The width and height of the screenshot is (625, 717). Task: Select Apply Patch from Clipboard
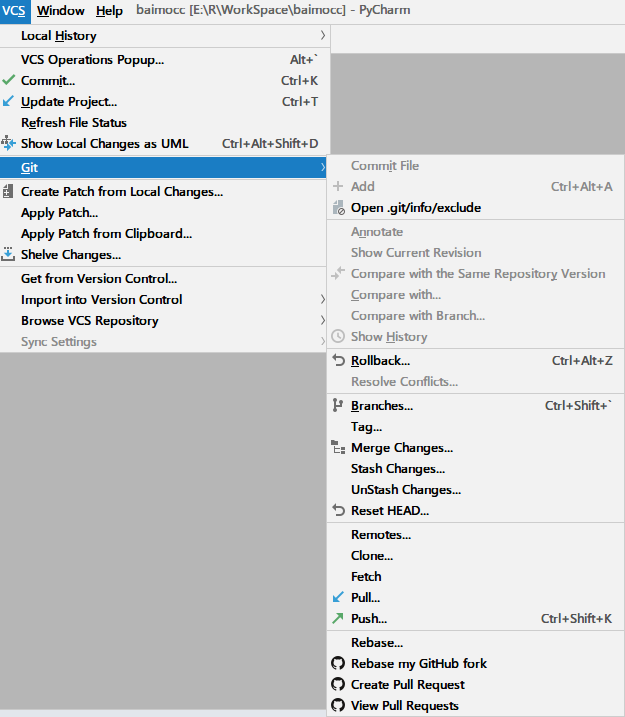[165, 234]
